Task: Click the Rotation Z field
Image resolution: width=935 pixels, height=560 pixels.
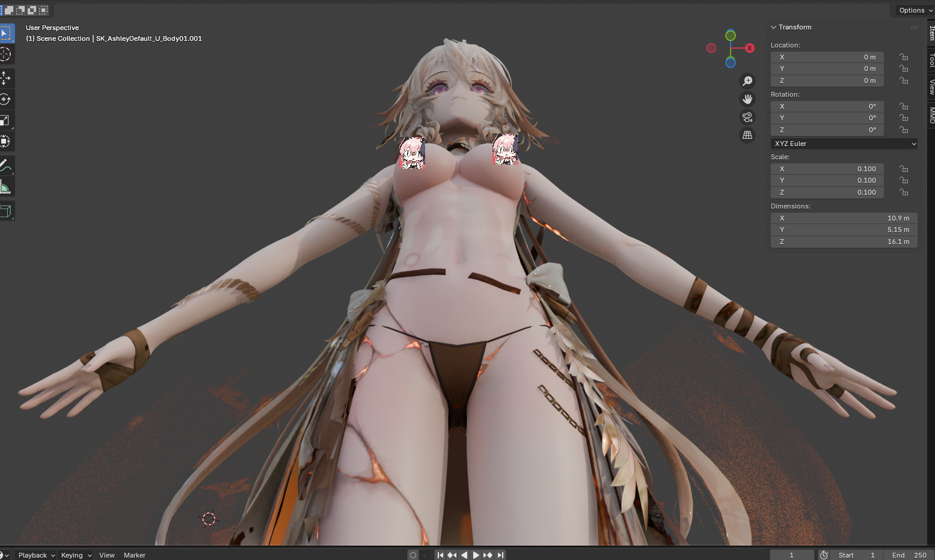Action: click(827, 130)
